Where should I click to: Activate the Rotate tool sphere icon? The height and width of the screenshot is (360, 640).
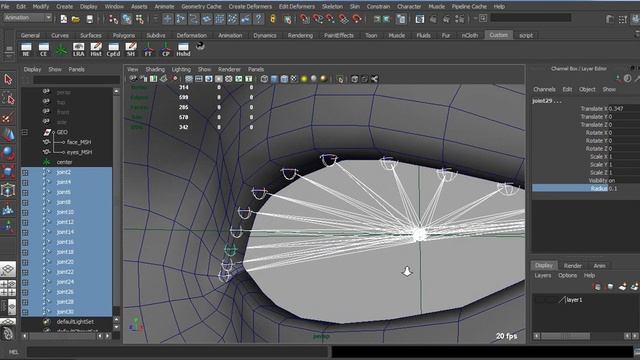8,153
